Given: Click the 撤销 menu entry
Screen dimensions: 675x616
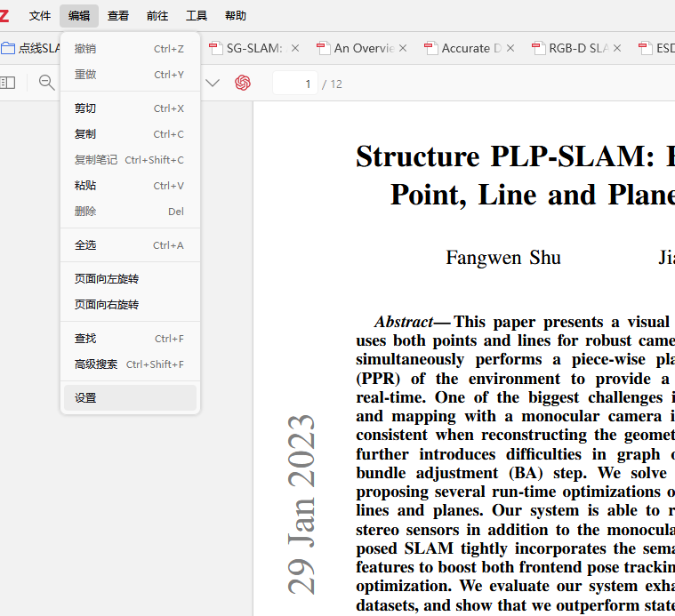Looking at the screenshot, I should tap(130, 49).
